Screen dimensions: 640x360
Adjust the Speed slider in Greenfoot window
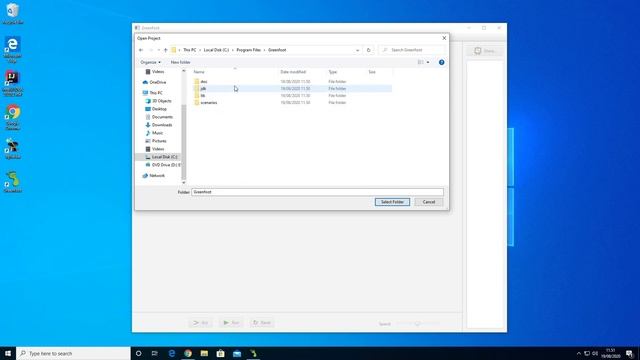pyautogui.click(x=417, y=324)
